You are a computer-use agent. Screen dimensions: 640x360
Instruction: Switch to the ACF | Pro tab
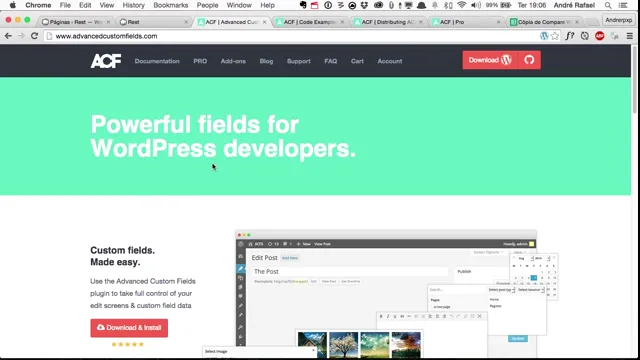click(x=466, y=22)
